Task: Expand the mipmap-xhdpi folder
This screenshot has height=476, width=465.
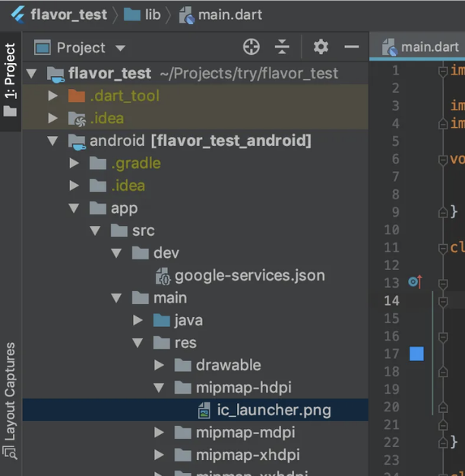Action: (x=159, y=455)
